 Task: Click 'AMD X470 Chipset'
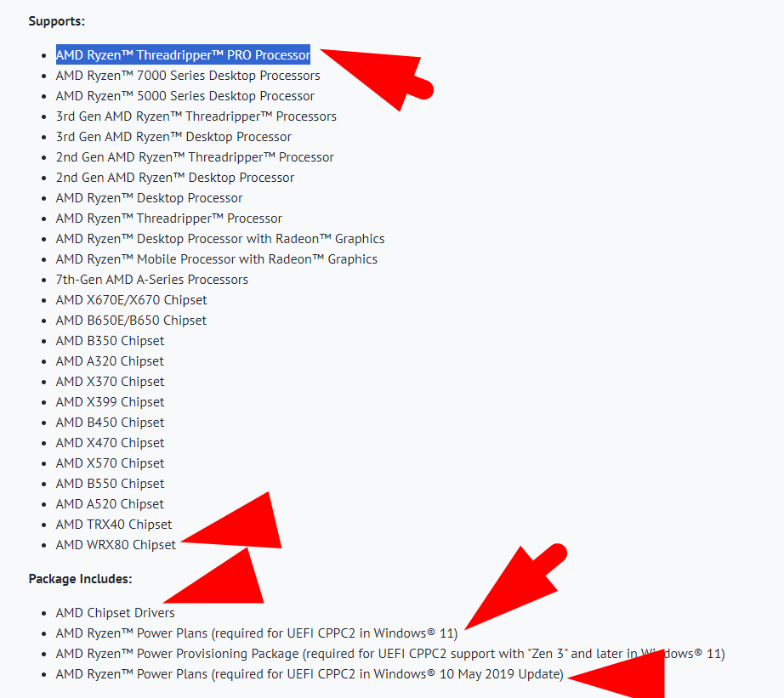pos(110,444)
